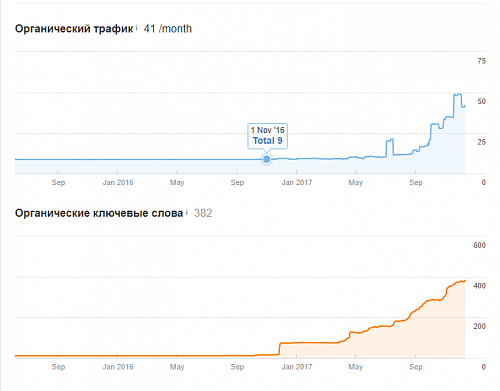500x391 pixels.
Task: Click the 600 y-axis label on keywords chart
Action: click(479, 245)
